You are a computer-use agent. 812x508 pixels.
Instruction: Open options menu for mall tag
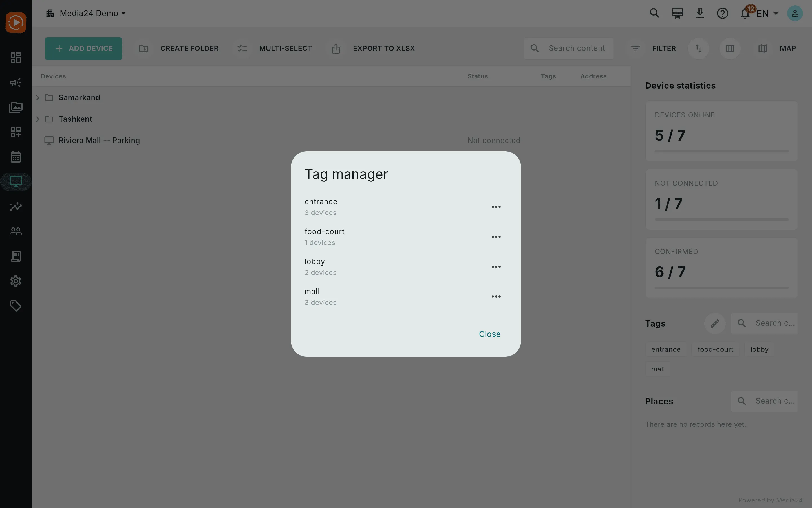[x=496, y=297]
